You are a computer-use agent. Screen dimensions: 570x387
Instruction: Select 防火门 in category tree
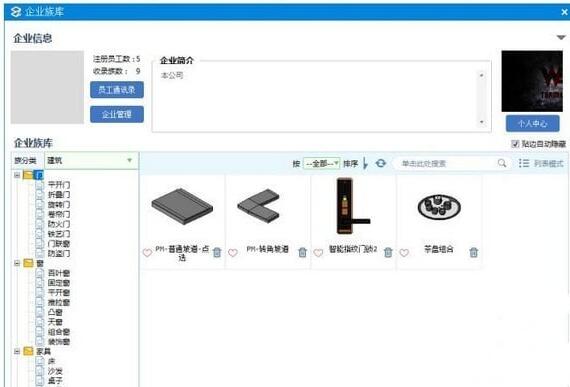tap(59, 224)
